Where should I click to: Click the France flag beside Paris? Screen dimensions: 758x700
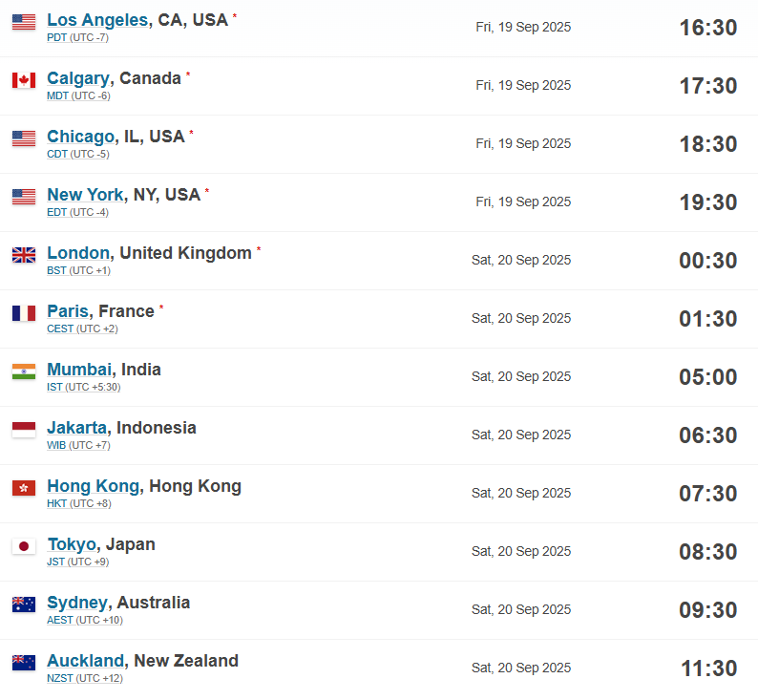click(24, 313)
